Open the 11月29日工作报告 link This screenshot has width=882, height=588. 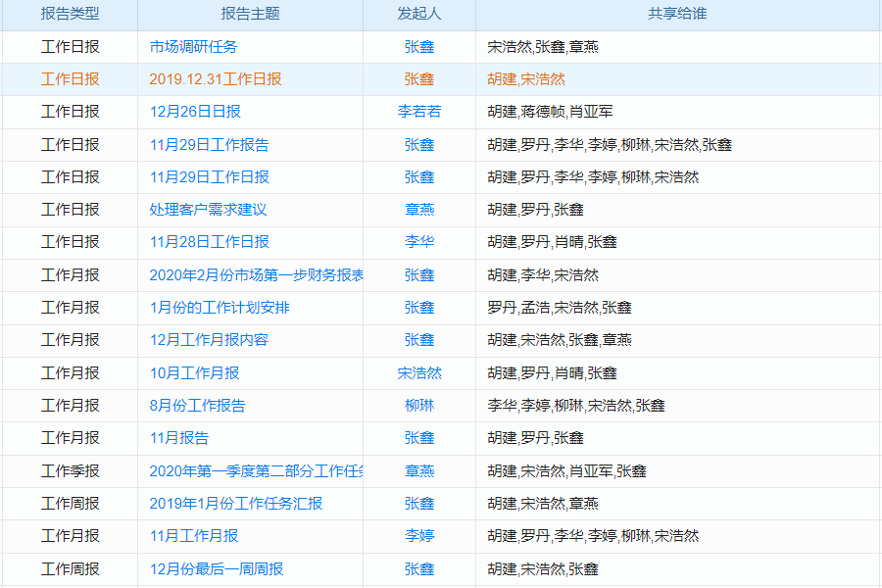(x=210, y=145)
